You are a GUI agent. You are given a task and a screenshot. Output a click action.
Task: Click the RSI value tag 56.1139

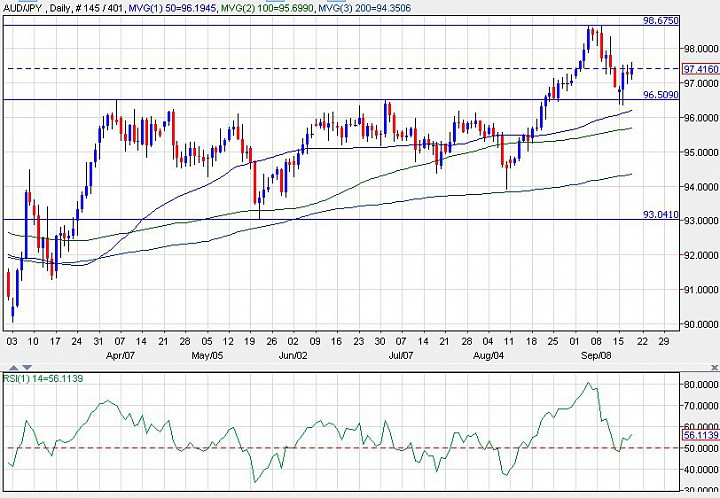701,435
